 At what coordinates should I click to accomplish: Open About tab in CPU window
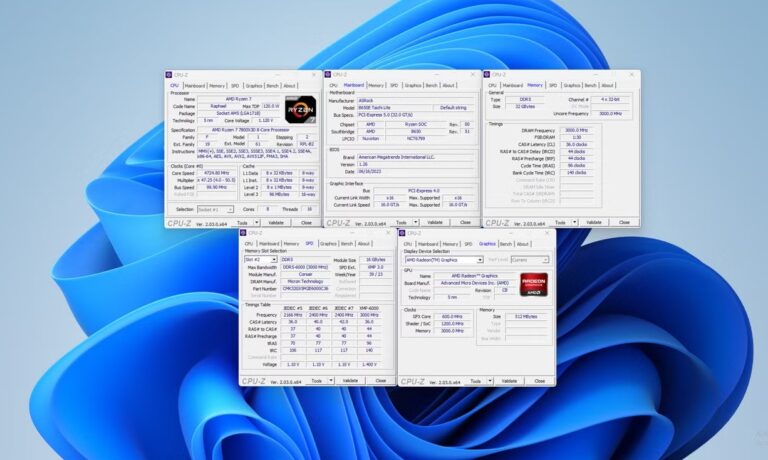click(x=289, y=86)
